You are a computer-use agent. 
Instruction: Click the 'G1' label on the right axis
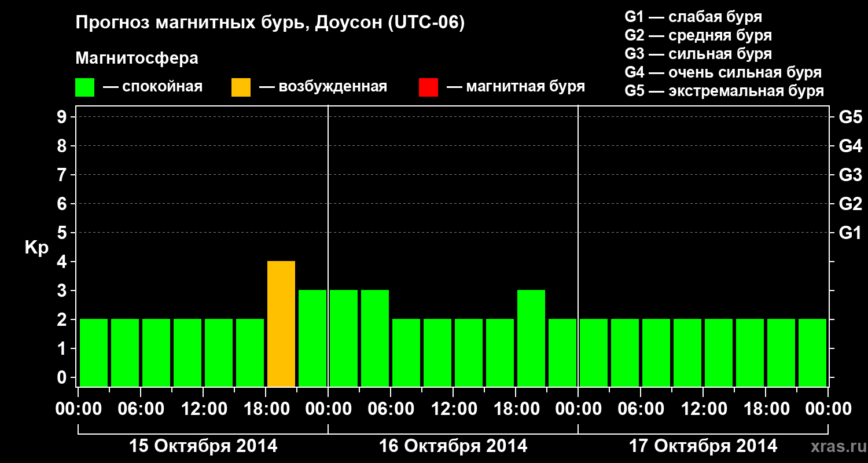point(850,233)
